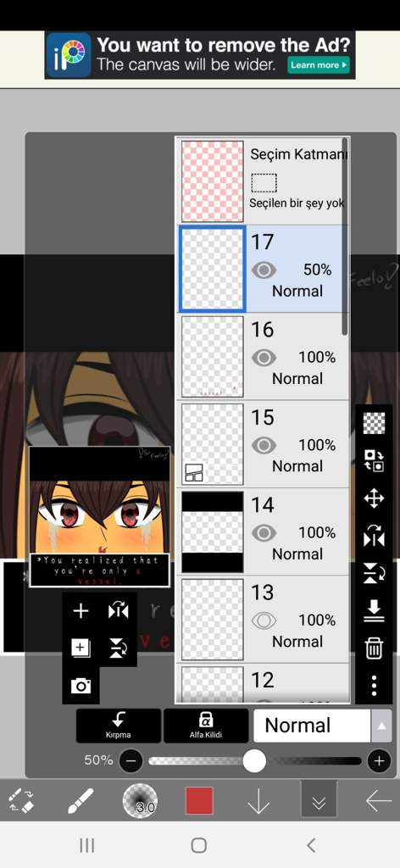The width and height of the screenshot is (400, 868).
Task: Open the Normal blend mode dropdown
Action: pyautogui.click(x=312, y=726)
